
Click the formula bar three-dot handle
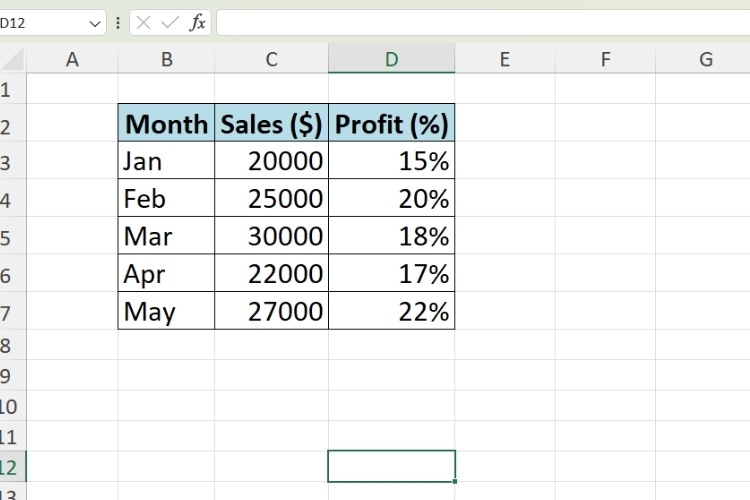[x=118, y=23]
